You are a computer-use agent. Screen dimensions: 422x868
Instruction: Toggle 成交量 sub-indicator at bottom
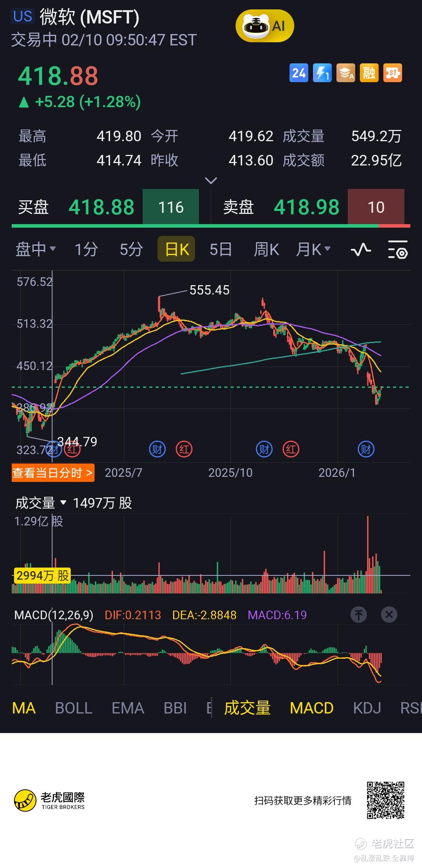pos(247,708)
